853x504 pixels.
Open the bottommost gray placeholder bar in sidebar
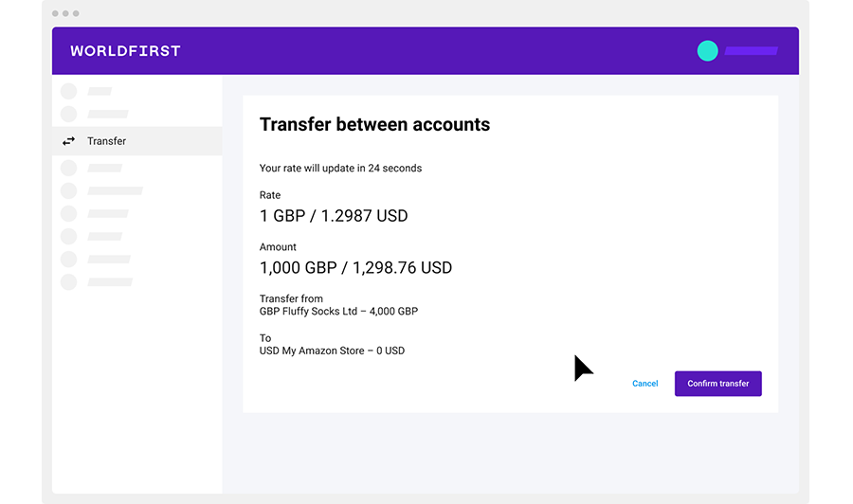111,282
